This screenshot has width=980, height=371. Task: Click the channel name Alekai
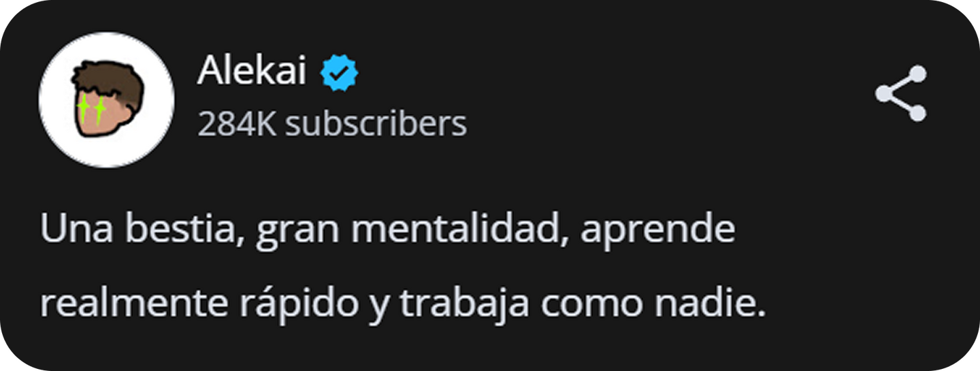click(252, 70)
